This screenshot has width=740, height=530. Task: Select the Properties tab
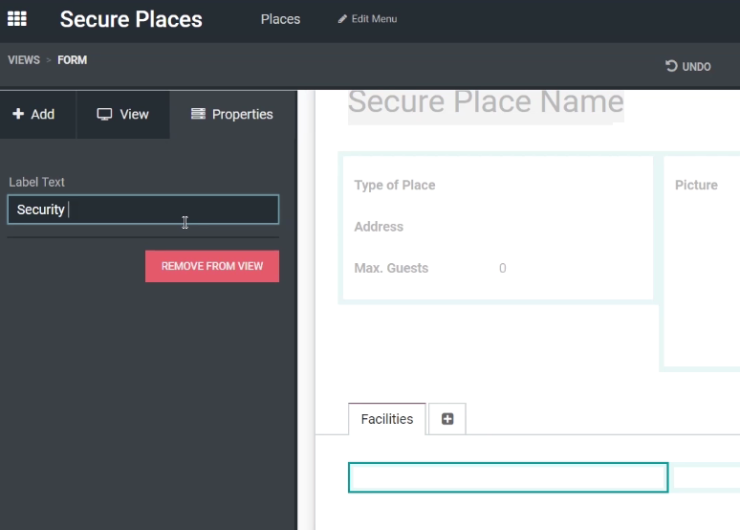(x=232, y=114)
